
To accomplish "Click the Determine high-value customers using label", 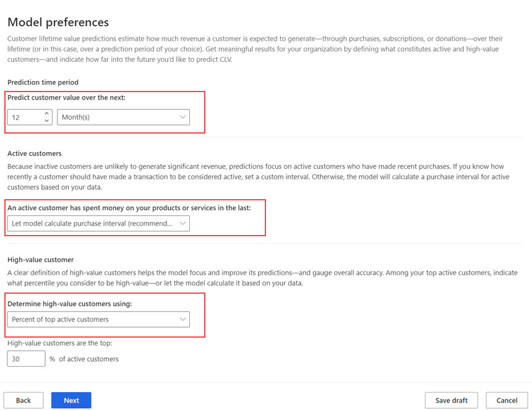I will click(x=69, y=304).
